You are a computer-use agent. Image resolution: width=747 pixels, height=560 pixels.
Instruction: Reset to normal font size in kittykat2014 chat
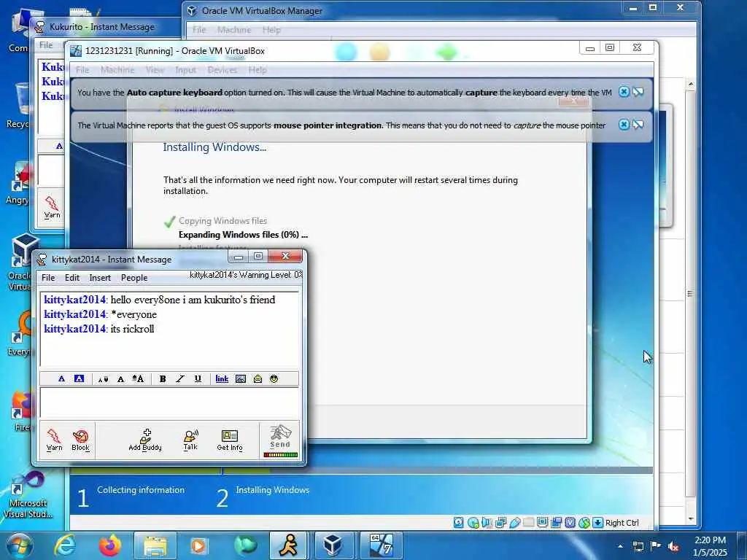(x=120, y=379)
